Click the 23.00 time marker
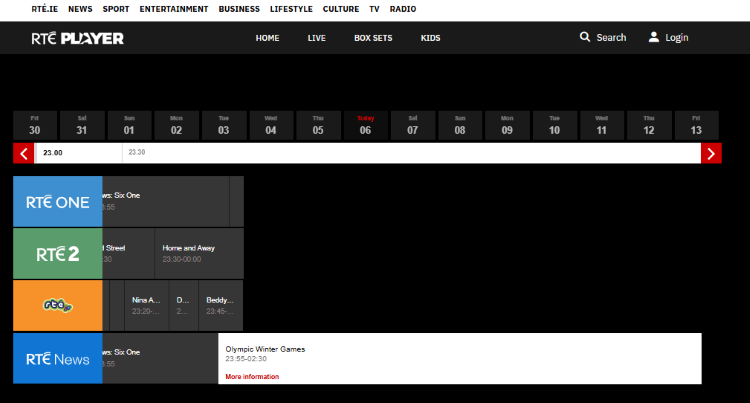 click(53, 153)
